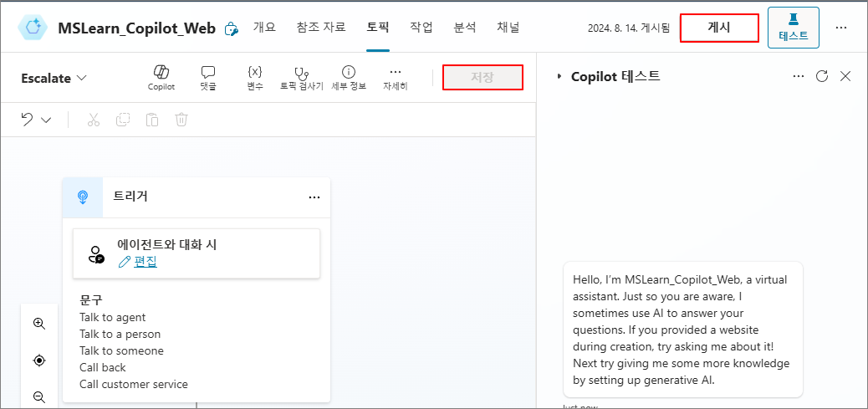Click the recenter canvas target icon
Image resolution: width=868 pixels, height=409 pixels.
pos(38,360)
